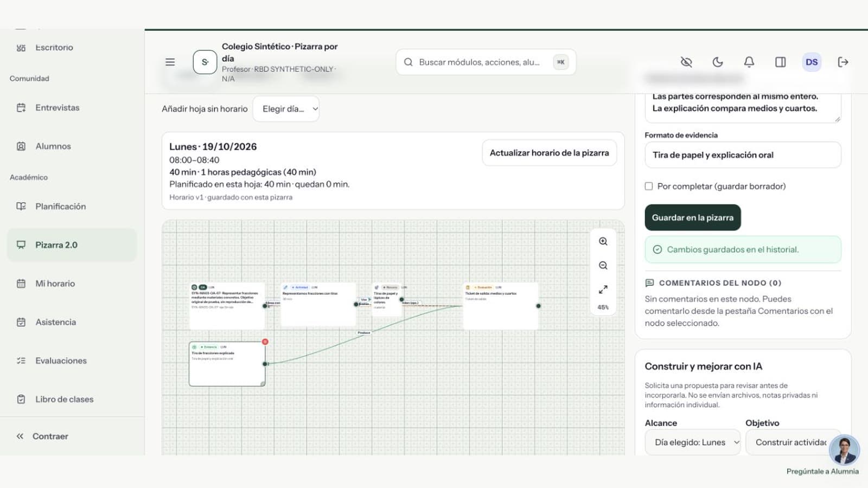The height and width of the screenshot is (488, 868).
Task: Open Entrevistas section
Action: (72, 107)
